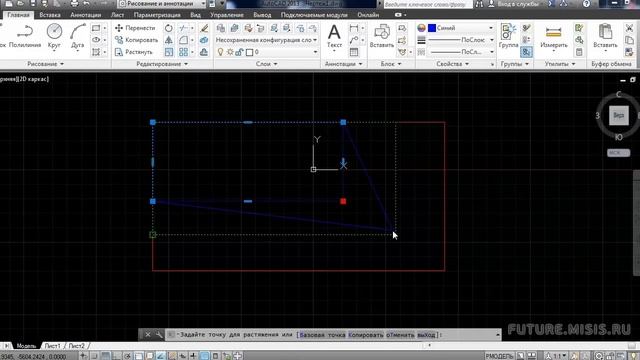
Task: Click the Scale tool icon
Action: 169,52
